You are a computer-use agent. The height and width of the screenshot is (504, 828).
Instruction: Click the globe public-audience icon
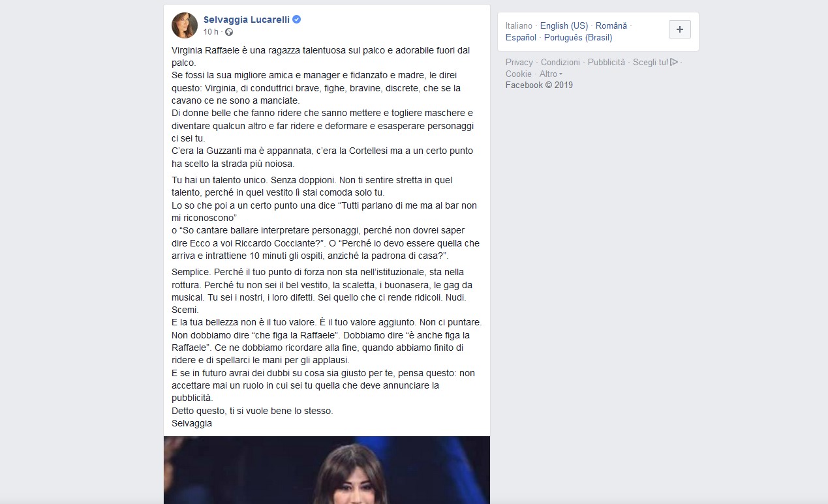229,32
